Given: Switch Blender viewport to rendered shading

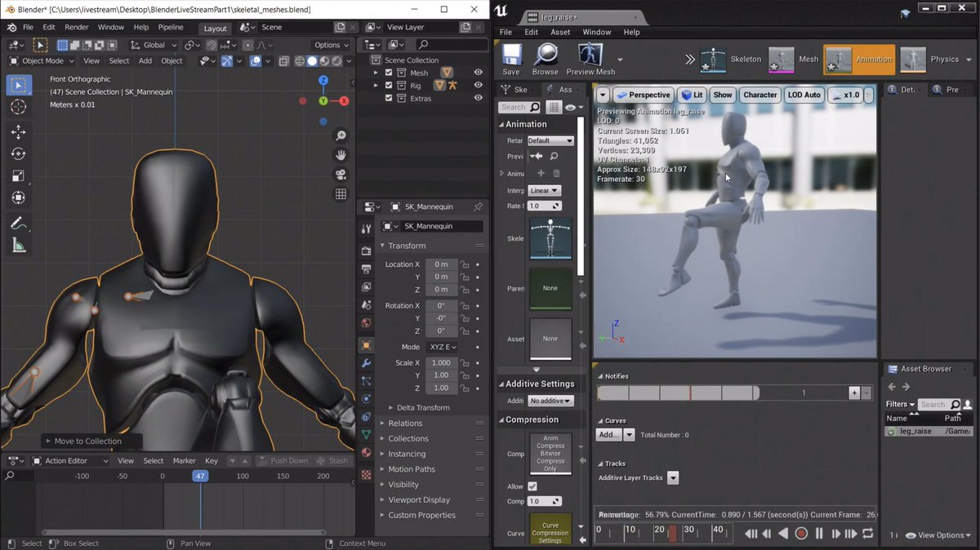Looking at the screenshot, I should pos(336,61).
